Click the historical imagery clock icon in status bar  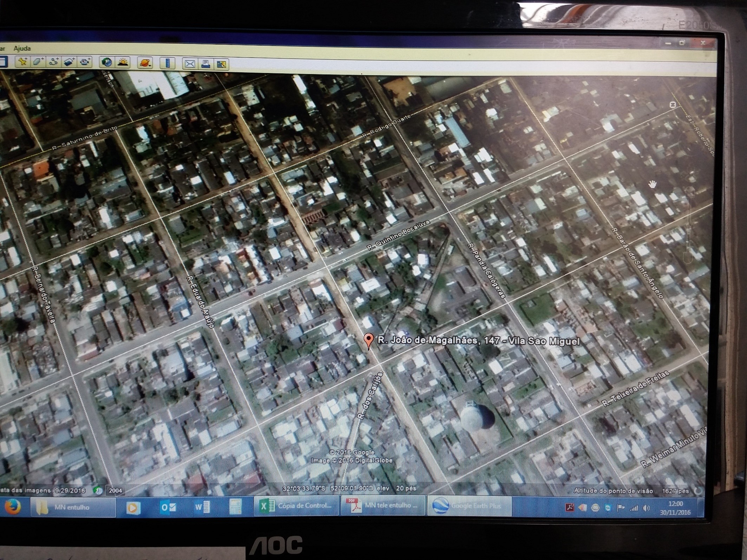pyautogui.click(x=98, y=490)
